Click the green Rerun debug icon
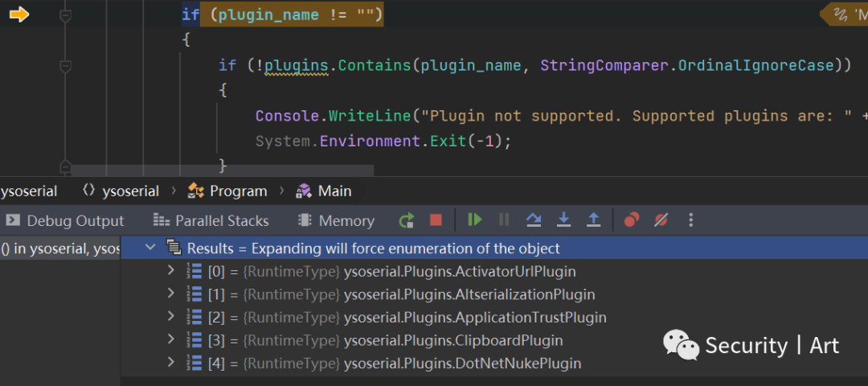This screenshot has width=868, height=386. pos(407,220)
